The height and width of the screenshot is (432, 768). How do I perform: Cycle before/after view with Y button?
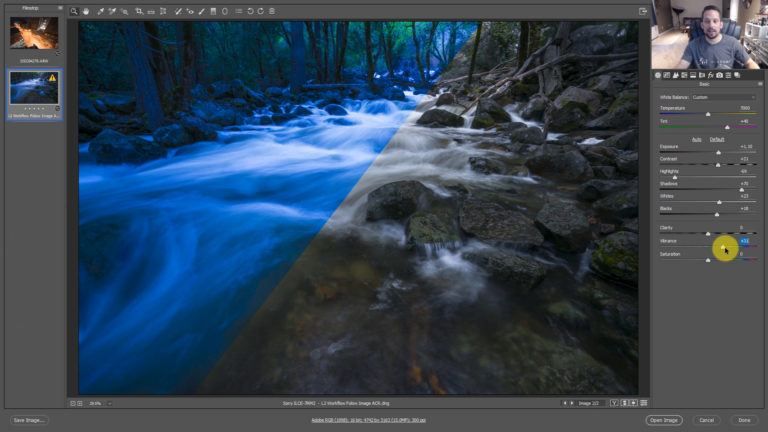(614, 403)
